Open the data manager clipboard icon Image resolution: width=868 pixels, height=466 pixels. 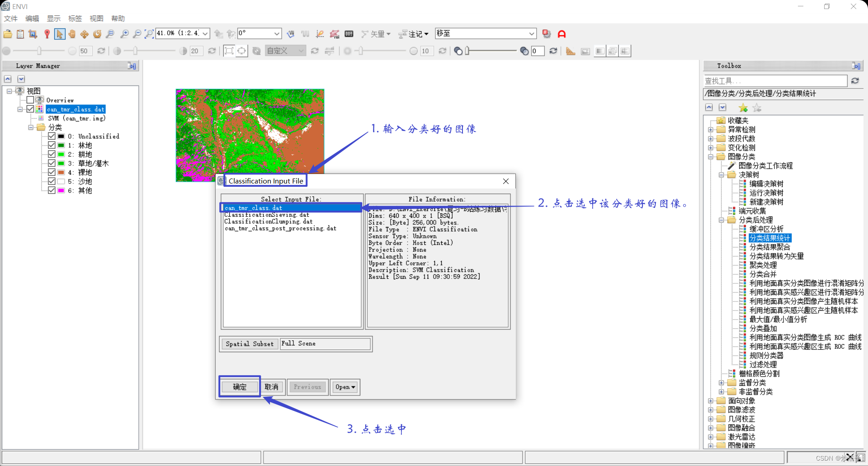click(x=20, y=34)
